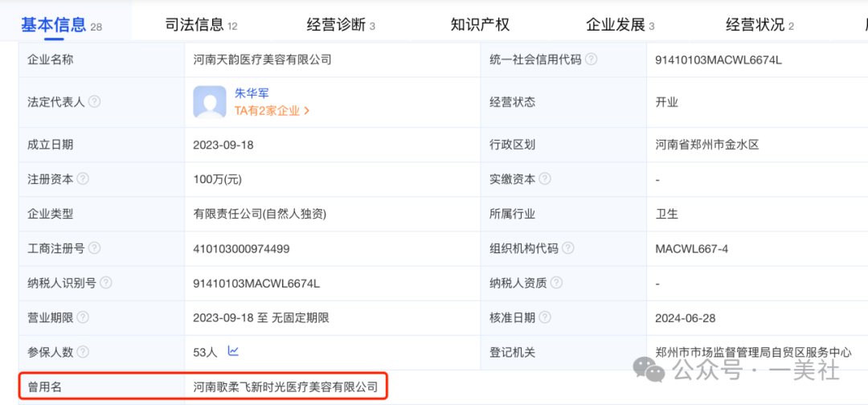Click help icon next to 参保人数

pos(83,352)
